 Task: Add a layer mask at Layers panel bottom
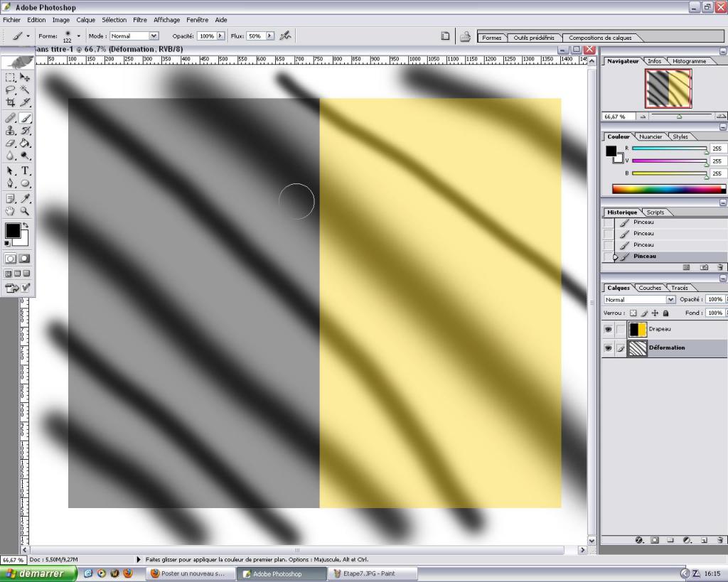point(655,540)
